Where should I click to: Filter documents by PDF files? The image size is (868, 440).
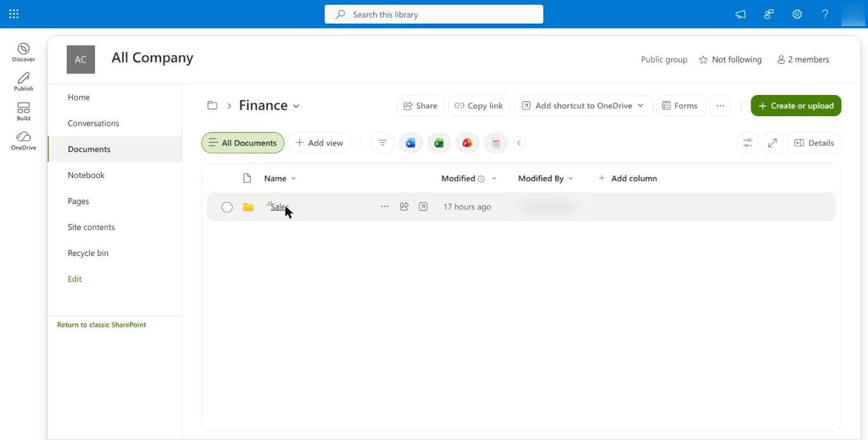[x=495, y=143]
